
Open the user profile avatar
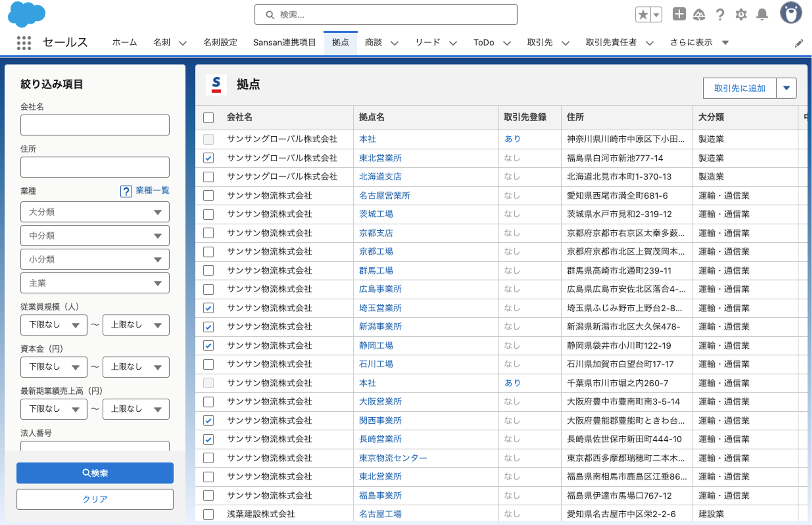coord(790,13)
